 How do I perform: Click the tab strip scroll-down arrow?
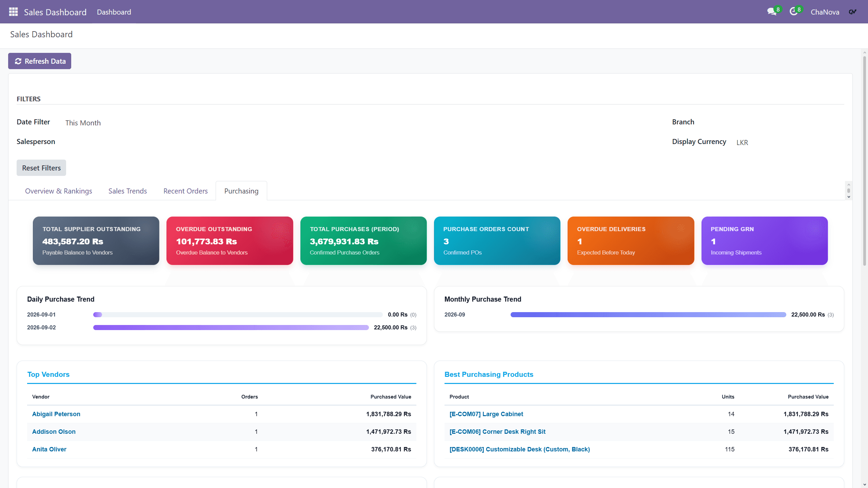click(849, 197)
